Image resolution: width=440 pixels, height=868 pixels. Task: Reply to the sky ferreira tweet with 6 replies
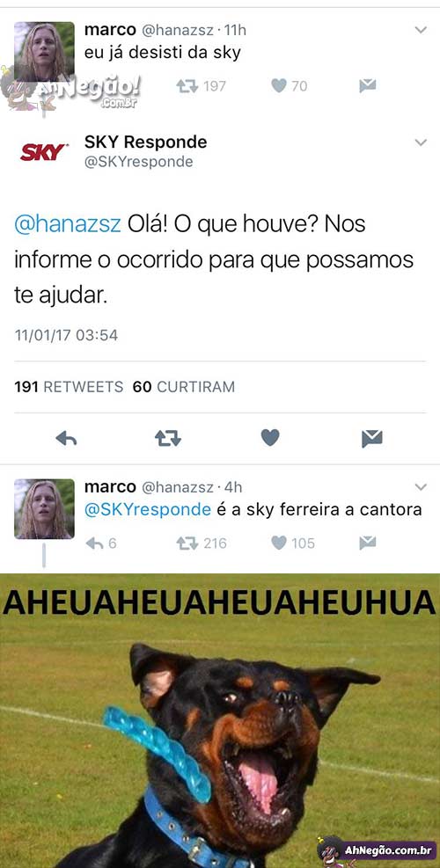coord(95,543)
